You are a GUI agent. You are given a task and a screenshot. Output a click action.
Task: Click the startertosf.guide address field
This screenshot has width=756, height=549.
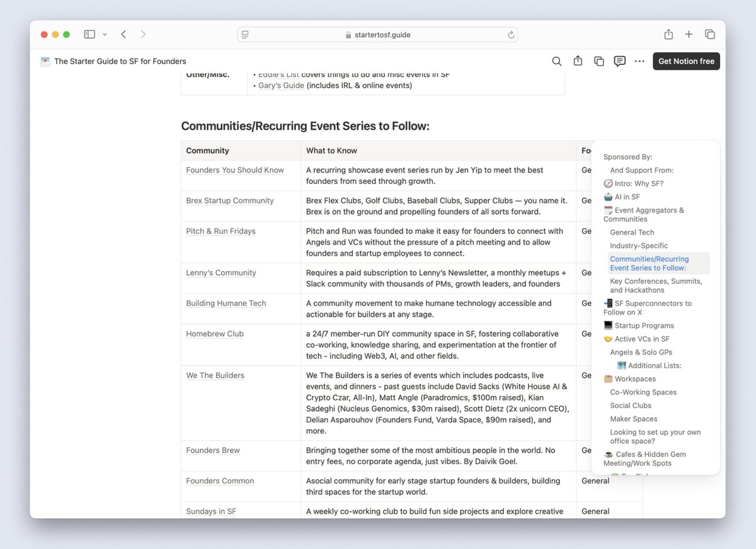click(378, 35)
